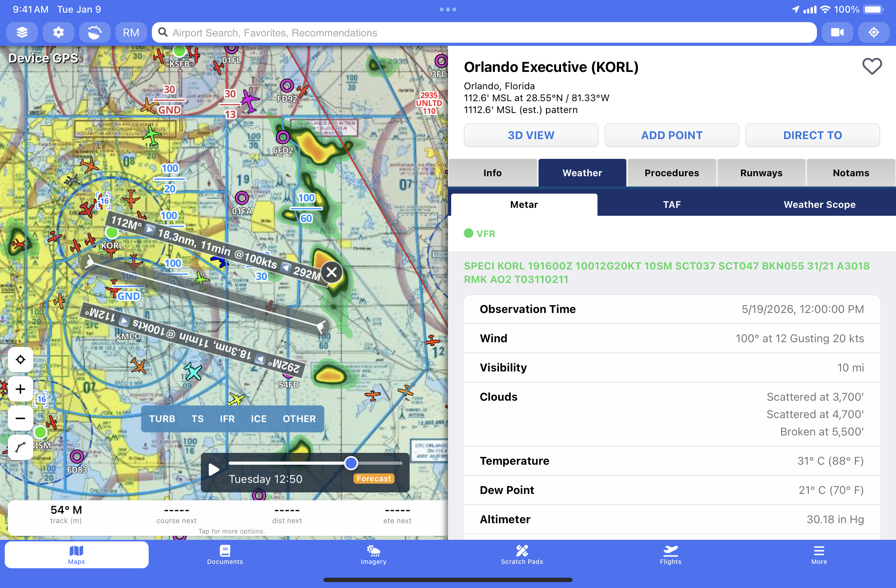Tap the Device GPS label

click(x=43, y=58)
